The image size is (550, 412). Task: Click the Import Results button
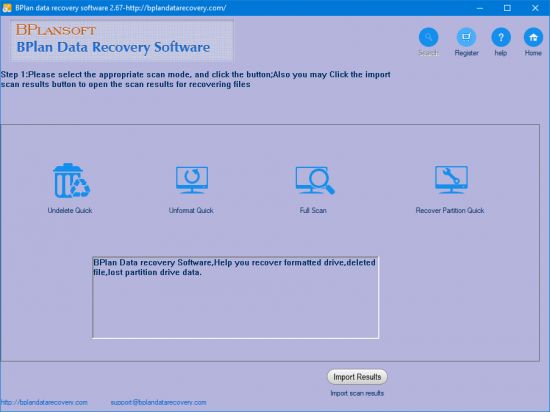coord(357,377)
